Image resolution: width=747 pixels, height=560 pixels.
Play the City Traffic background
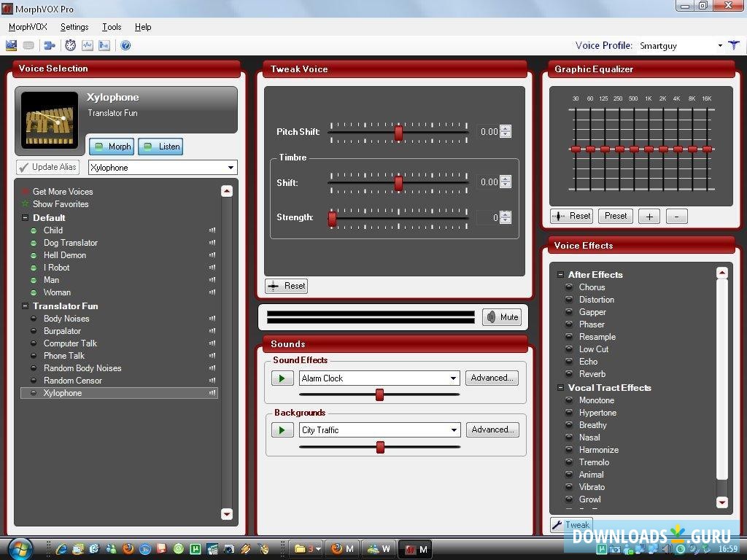pyautogui.click(x=282, y=430)
